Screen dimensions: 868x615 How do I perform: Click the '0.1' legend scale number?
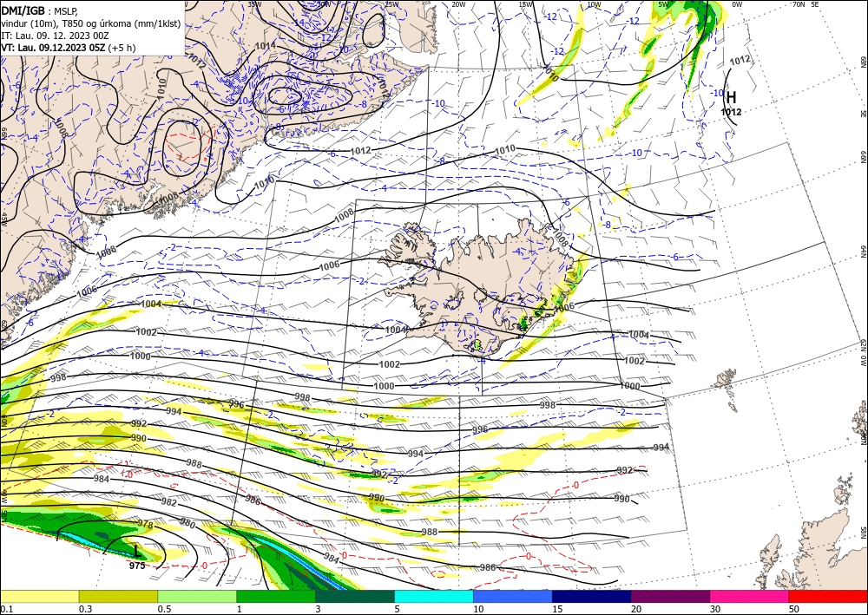point(6,609)
